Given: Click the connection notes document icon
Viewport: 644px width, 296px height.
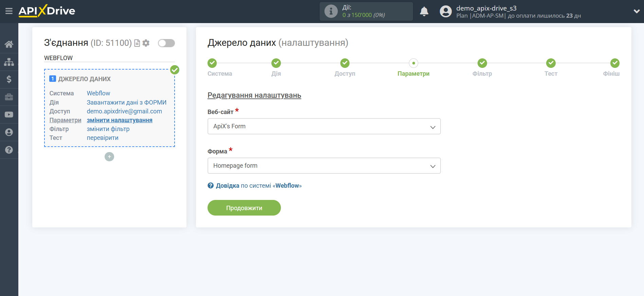Looking at the screenshot, I should pyautogui.click(x=137, y=43).
